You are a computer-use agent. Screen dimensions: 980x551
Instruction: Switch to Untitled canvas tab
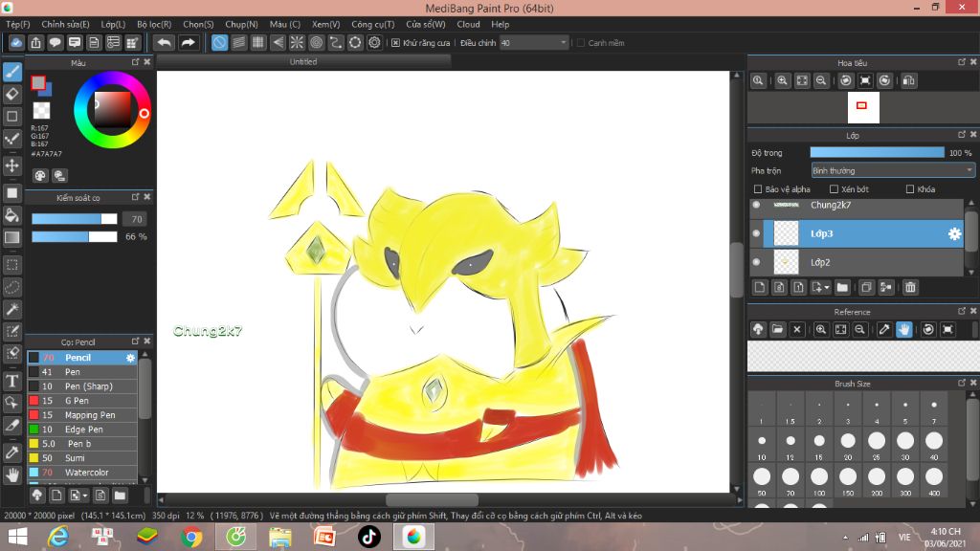303,62
